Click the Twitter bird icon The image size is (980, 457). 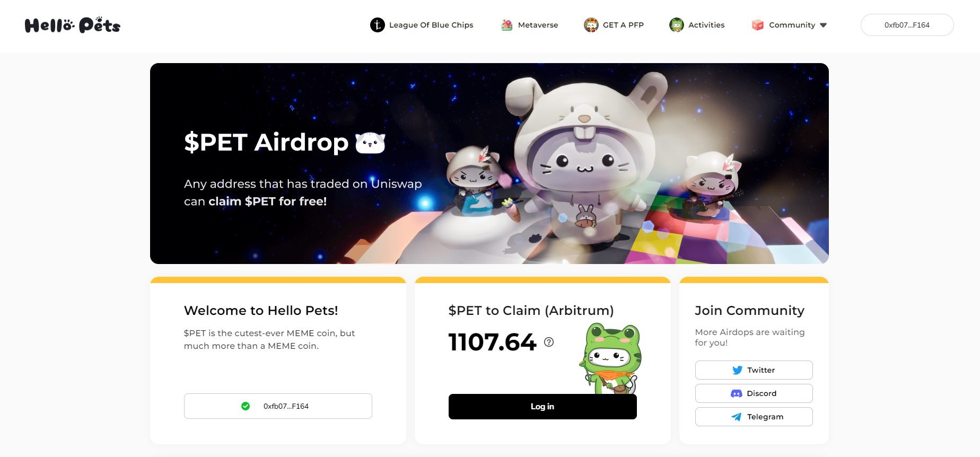(x=737, y=370)
